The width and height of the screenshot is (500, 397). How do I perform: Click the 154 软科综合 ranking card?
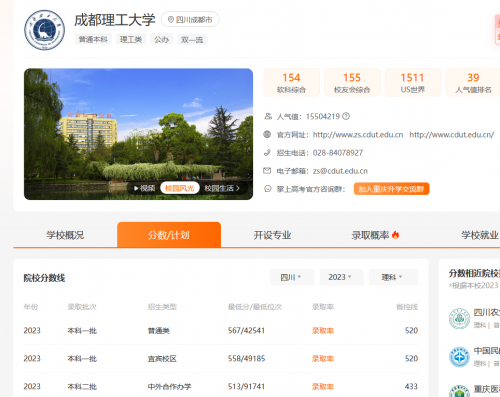coord(291,82)
